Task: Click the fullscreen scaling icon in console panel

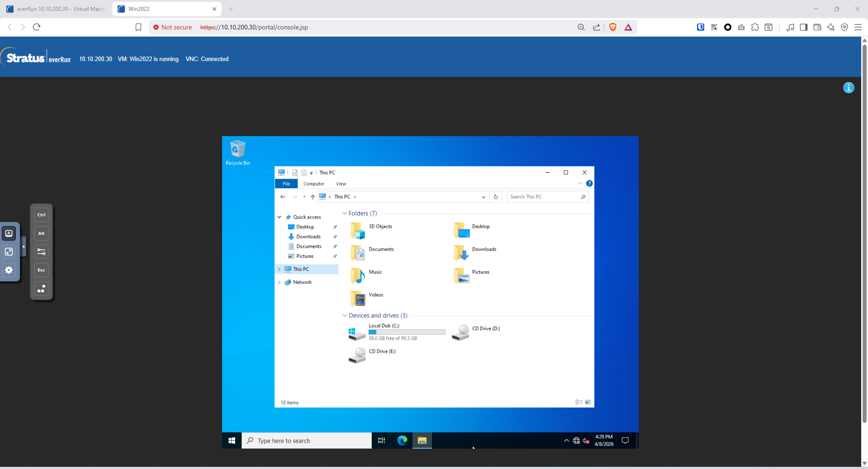Action: 9,252
